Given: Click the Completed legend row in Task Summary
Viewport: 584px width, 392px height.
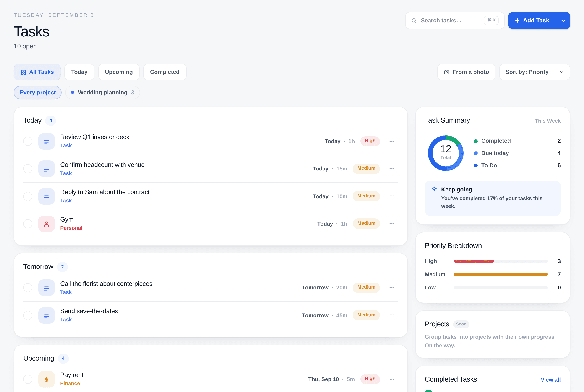Looking at the screenshot, I should 517,141.
